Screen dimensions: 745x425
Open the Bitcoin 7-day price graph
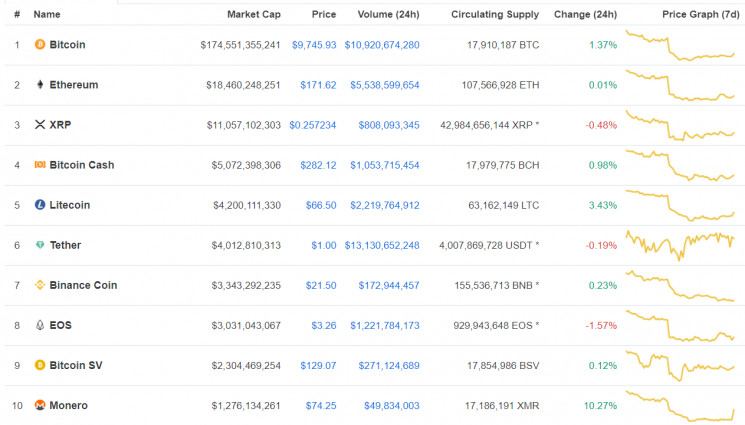click(x=680, y=45)
